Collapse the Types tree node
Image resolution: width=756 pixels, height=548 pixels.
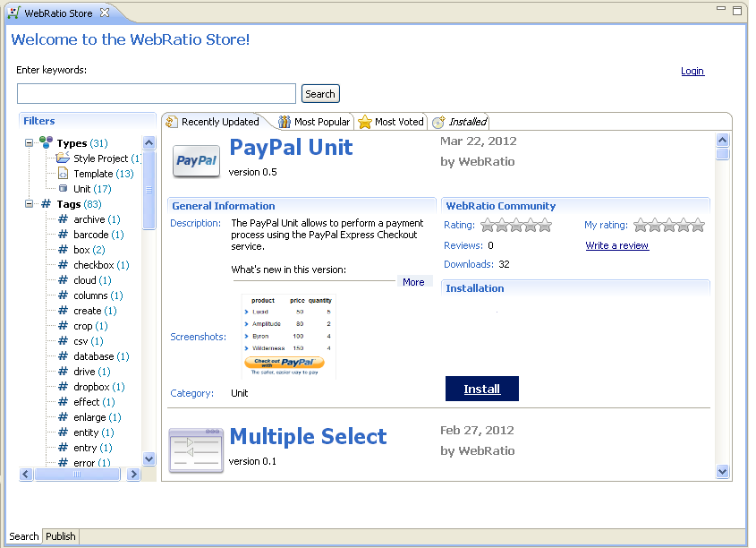29,142
